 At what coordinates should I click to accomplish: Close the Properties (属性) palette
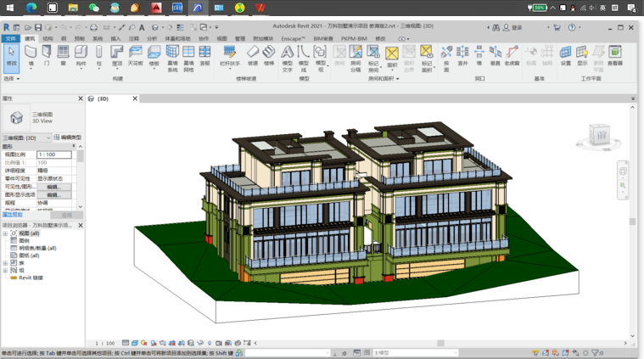coord(81,98)
